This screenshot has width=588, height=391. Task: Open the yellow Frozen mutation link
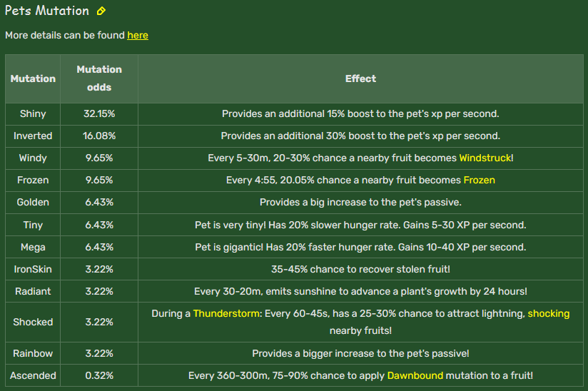coord(480,180)
